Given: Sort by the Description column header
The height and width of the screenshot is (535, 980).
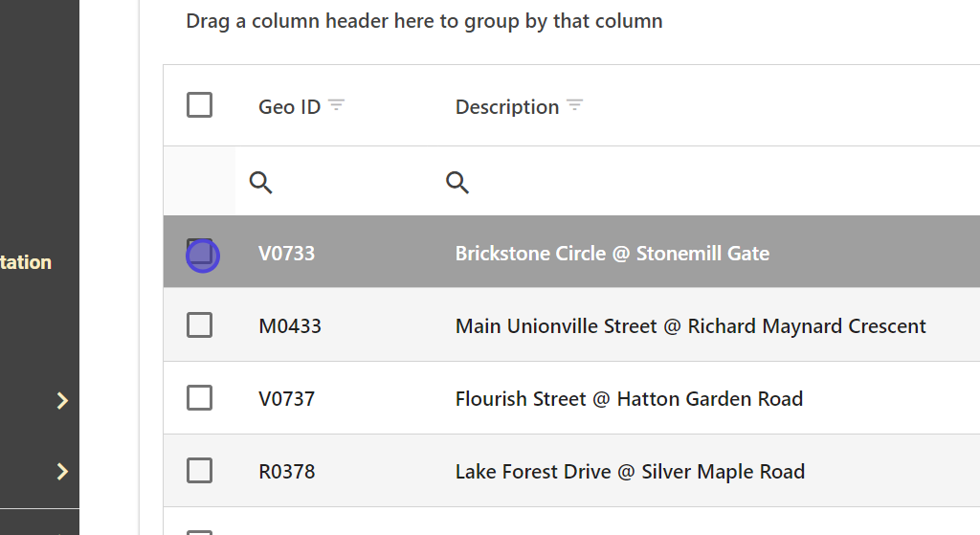Looking at the screenshot, I should tap(506, 107).
